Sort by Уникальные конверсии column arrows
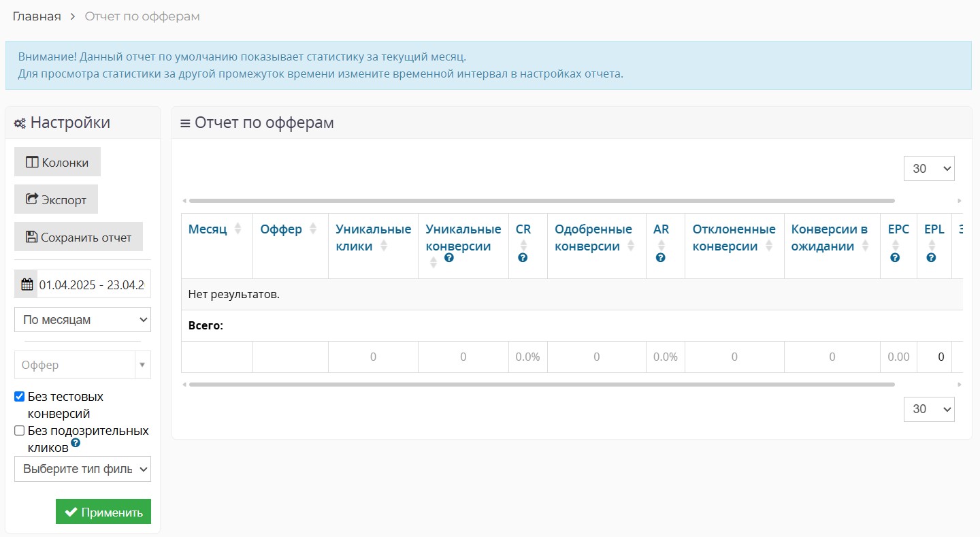Viewport: 980px width, 537px height. (x=433, y=263)
